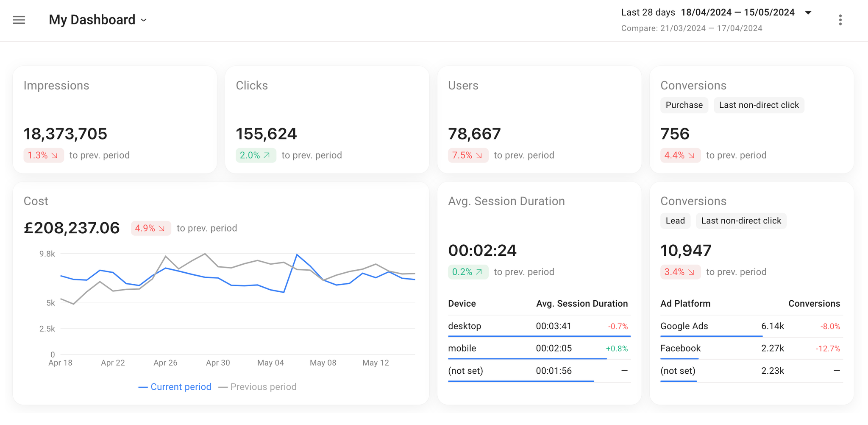Click the Avg. Session Duration card title
868x425 pixels.
point(506,201)
